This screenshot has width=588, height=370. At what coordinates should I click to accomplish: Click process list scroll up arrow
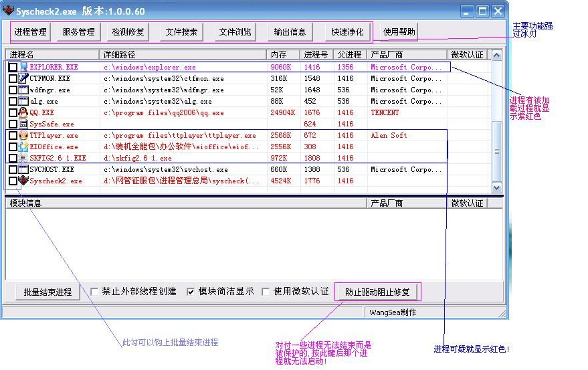(497, 56)
